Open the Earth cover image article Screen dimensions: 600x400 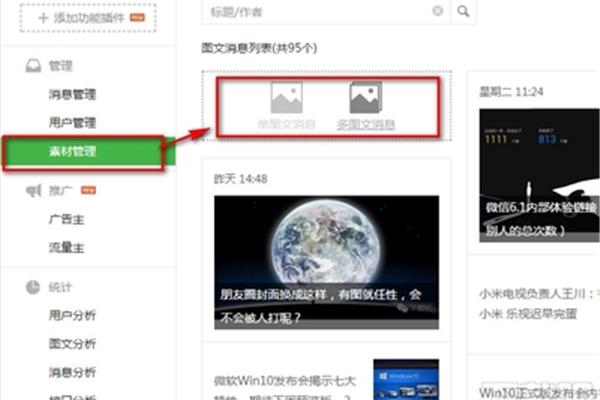(326, 262)
